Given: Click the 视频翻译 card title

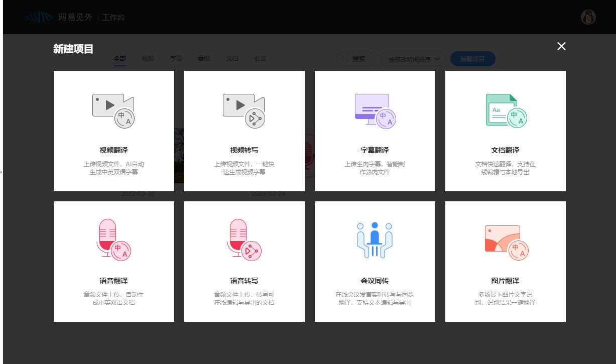Looking at the screenshot, I should point(114,150).
